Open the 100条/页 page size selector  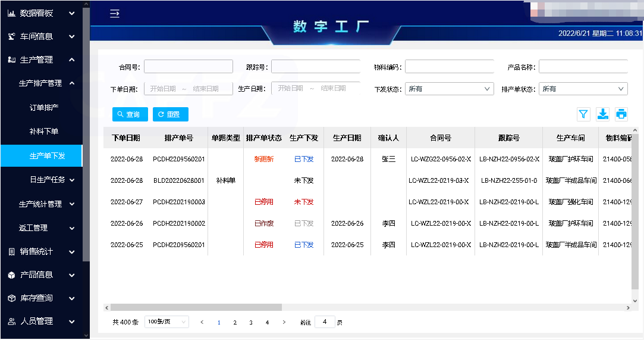tap(167, 322)
